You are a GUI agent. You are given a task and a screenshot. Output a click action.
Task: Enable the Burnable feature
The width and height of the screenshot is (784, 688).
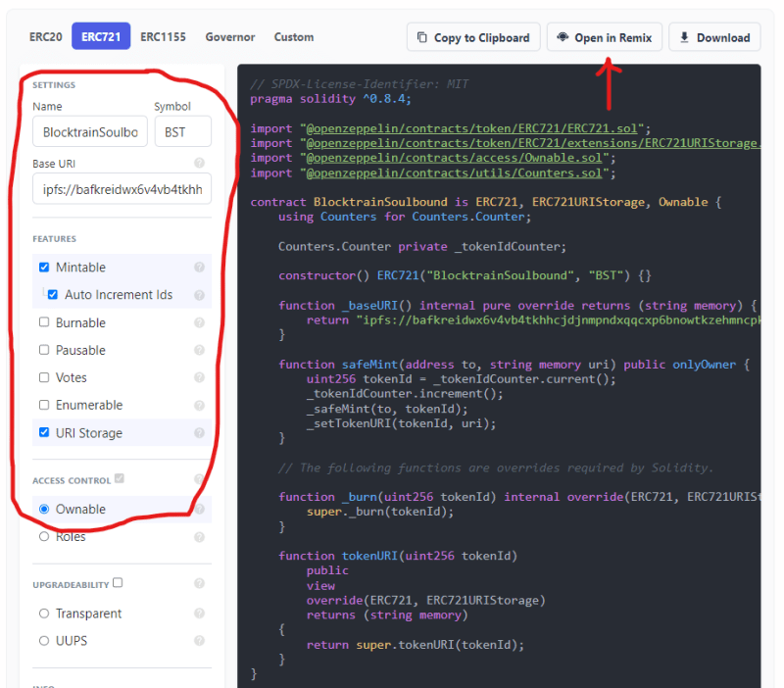(x=44, y=322)
